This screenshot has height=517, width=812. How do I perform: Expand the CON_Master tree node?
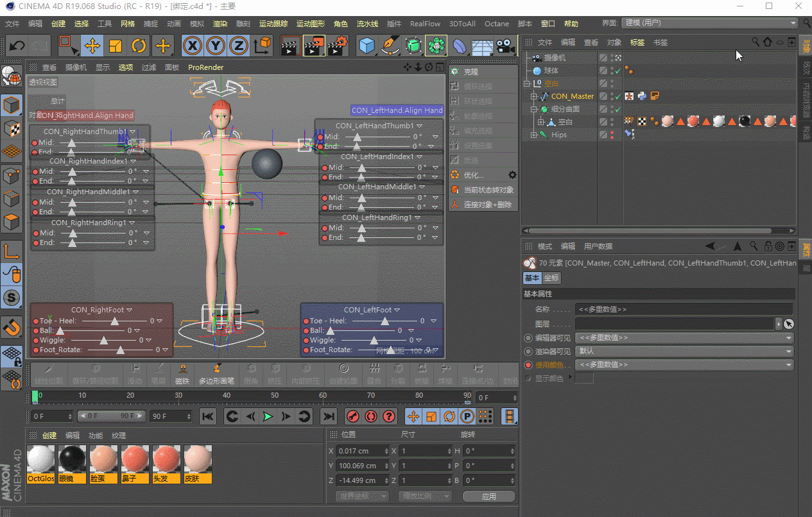(533, 96)
